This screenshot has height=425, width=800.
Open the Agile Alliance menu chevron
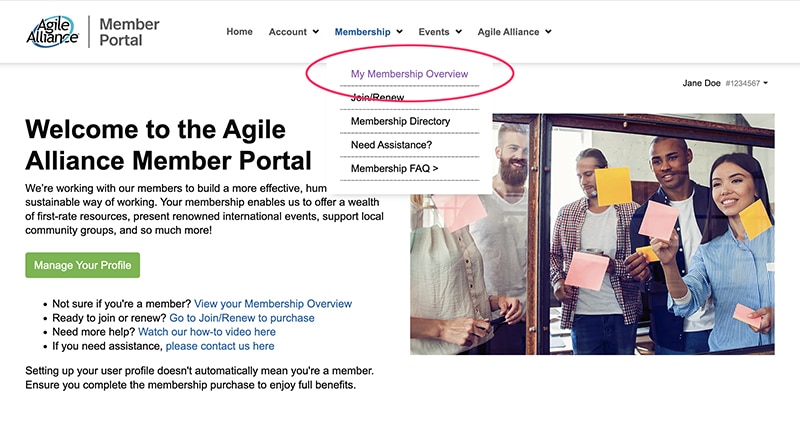click(x=548, y=32)
